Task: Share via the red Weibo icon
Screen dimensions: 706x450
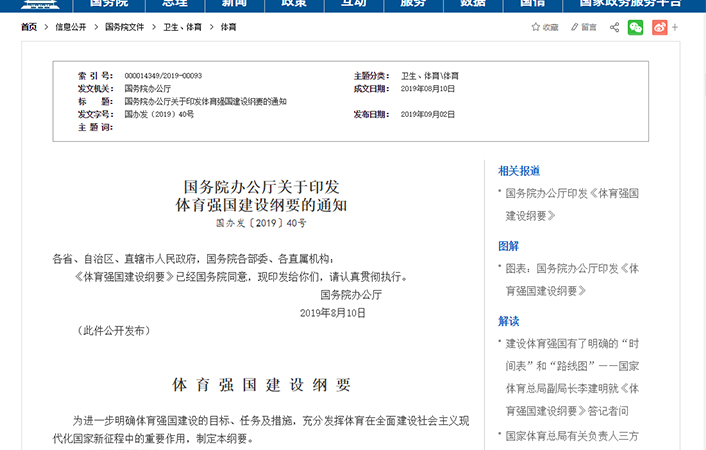Action: (659, 27)
